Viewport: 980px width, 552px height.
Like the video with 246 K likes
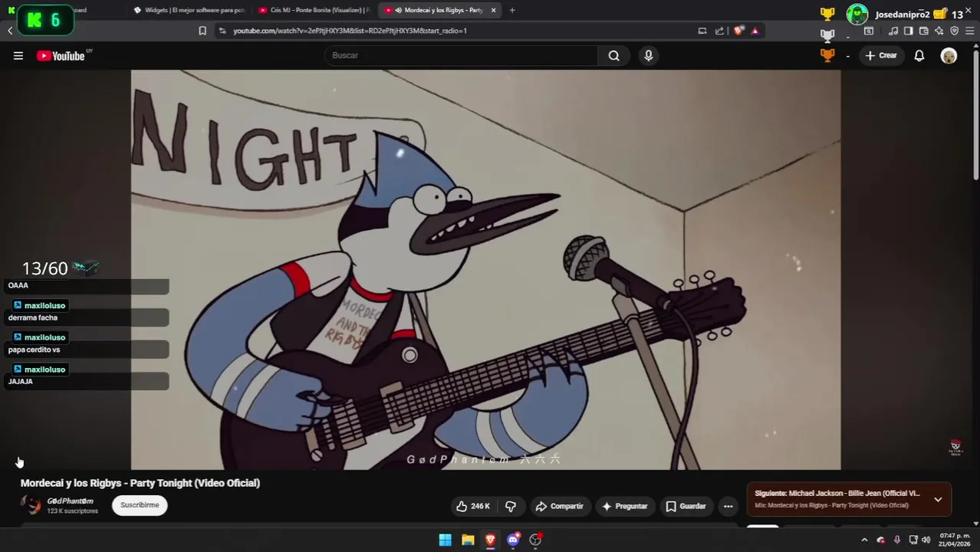click(x=473, y=506)
